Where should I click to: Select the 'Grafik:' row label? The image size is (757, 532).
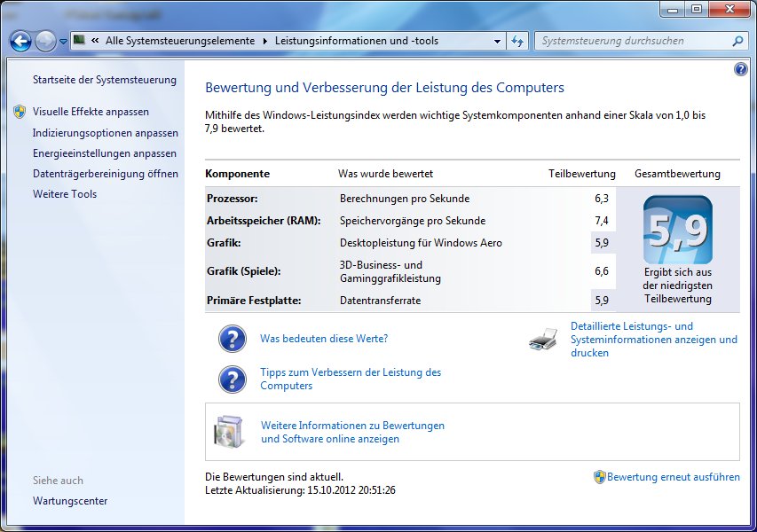[x=224, y=243]
